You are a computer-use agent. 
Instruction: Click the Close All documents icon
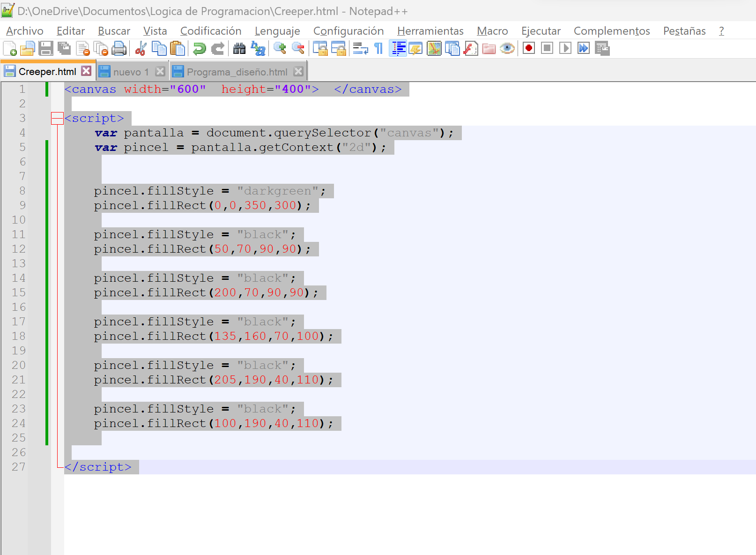101,48
